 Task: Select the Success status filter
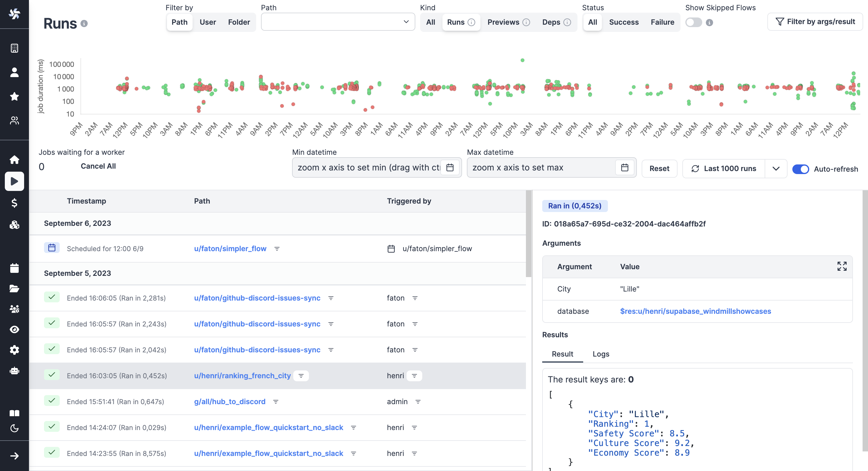tap(624, 22)
